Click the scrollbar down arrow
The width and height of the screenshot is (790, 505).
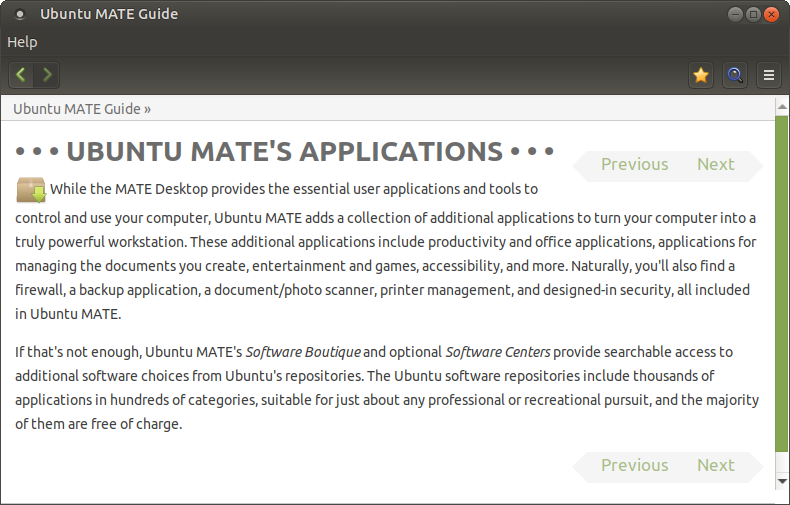782,481
